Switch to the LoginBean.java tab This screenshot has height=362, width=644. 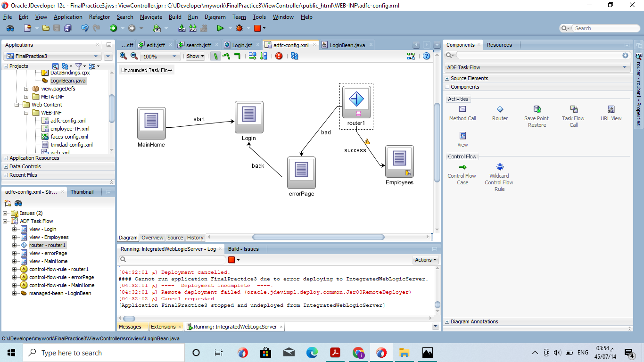pos(347,45)
